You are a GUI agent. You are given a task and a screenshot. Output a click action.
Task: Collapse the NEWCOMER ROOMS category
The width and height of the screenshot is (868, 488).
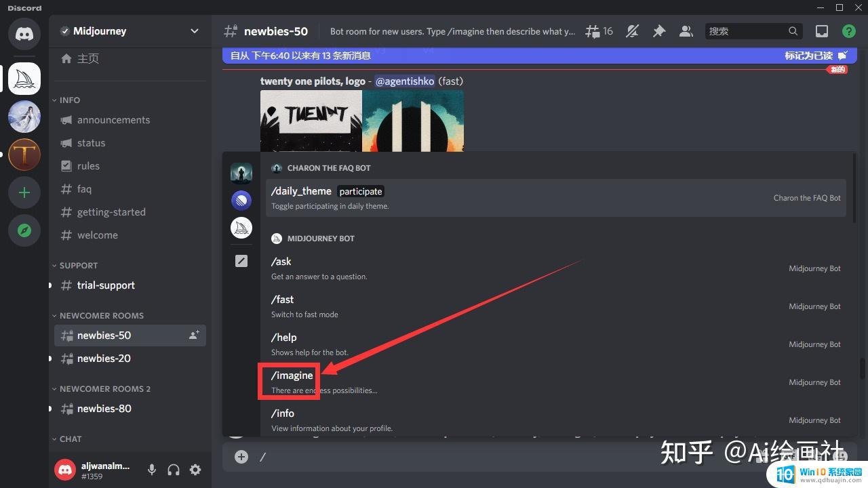98,315
